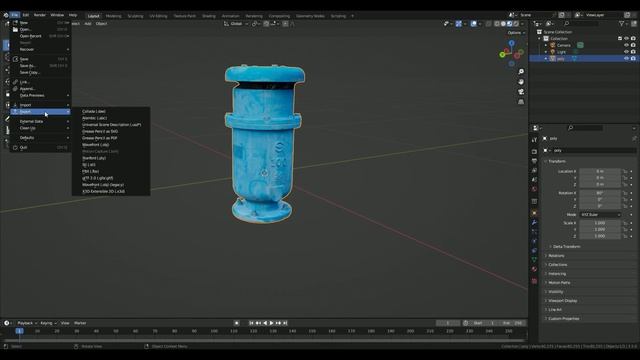Choose Export FBX (.fbx) entry
Screen dimensions: 640x360
point(91,171)
